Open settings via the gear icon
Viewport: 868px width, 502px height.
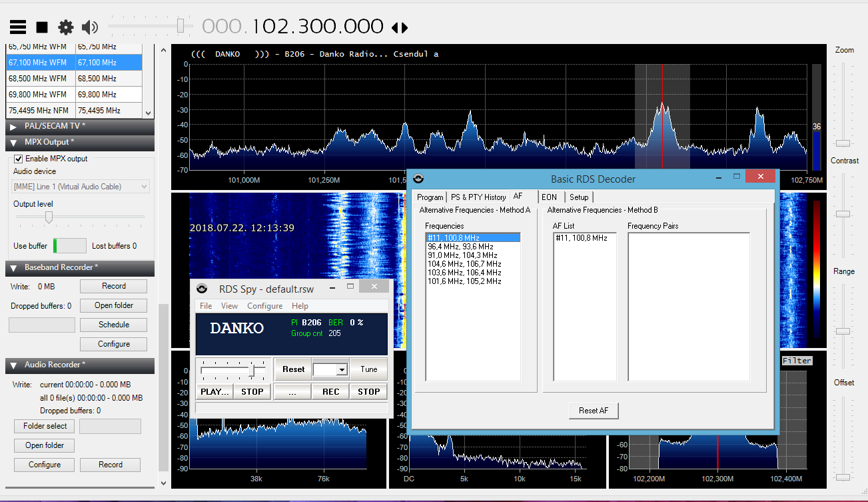[x=65, y=27]
